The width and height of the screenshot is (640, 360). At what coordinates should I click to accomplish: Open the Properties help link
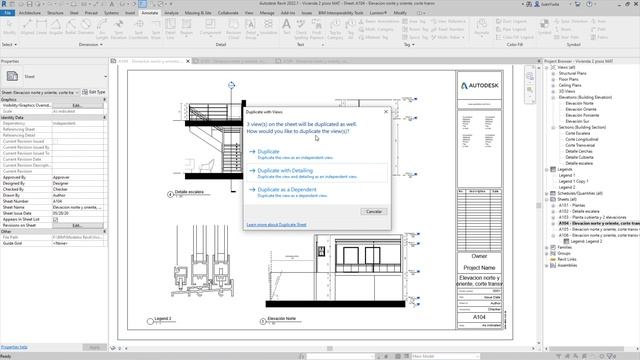(x=14, y=347)
